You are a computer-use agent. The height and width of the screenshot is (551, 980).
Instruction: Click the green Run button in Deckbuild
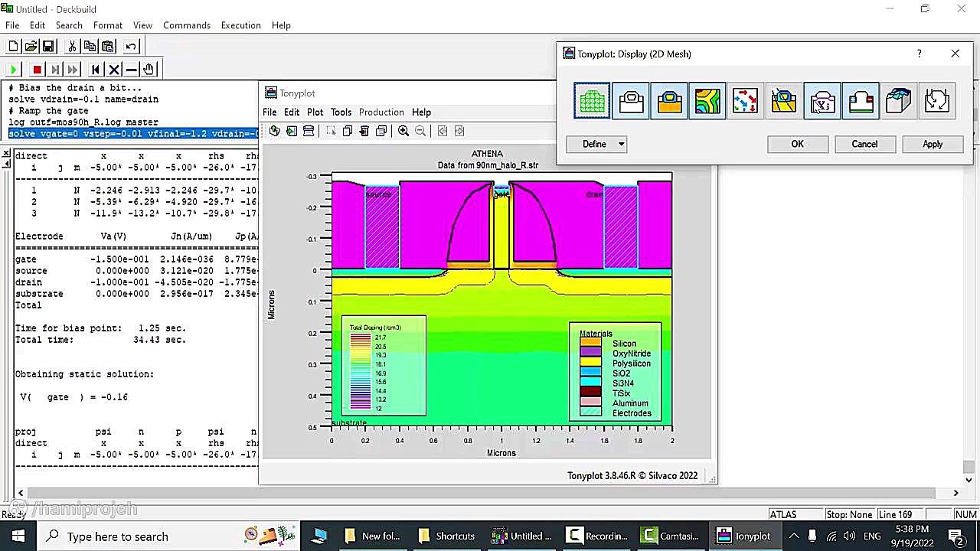point(13,70)
